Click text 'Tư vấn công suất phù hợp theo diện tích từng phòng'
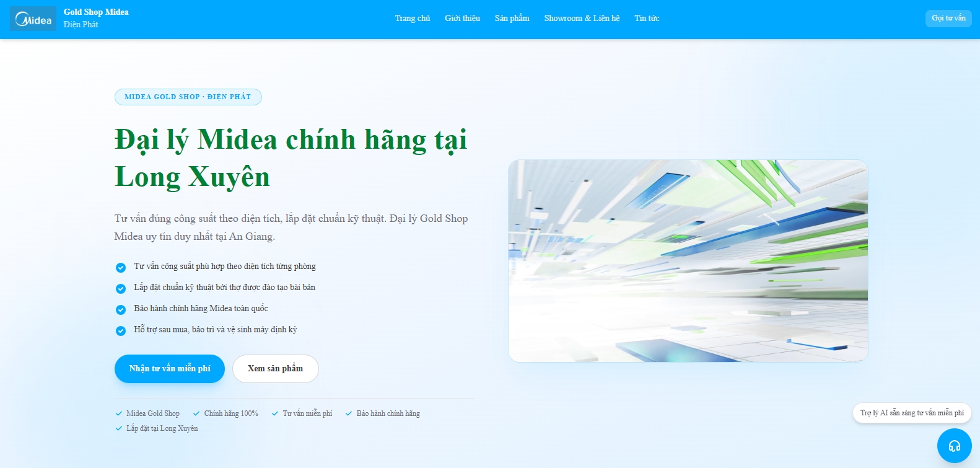Screen dimensions: 980x468 (x=225, y=267)
